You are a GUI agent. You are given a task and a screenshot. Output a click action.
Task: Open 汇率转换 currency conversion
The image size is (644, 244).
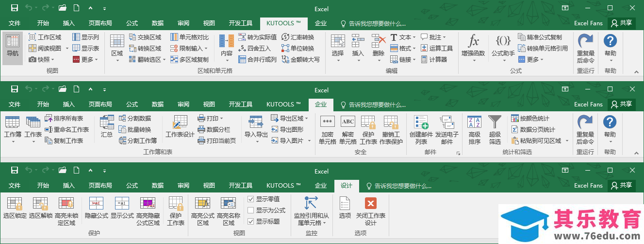(x=298, y=37)
